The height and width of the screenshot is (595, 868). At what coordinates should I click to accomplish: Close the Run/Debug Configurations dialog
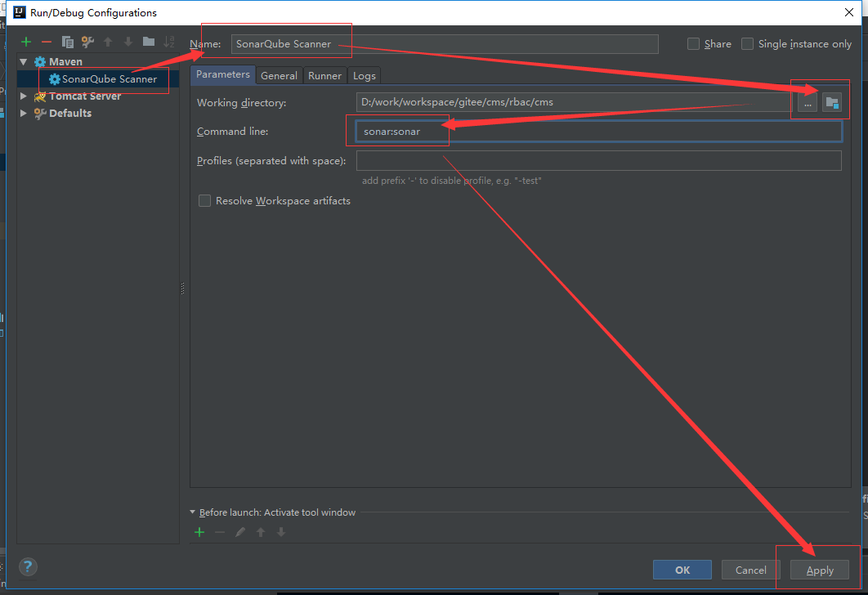(x=849, y=12)
